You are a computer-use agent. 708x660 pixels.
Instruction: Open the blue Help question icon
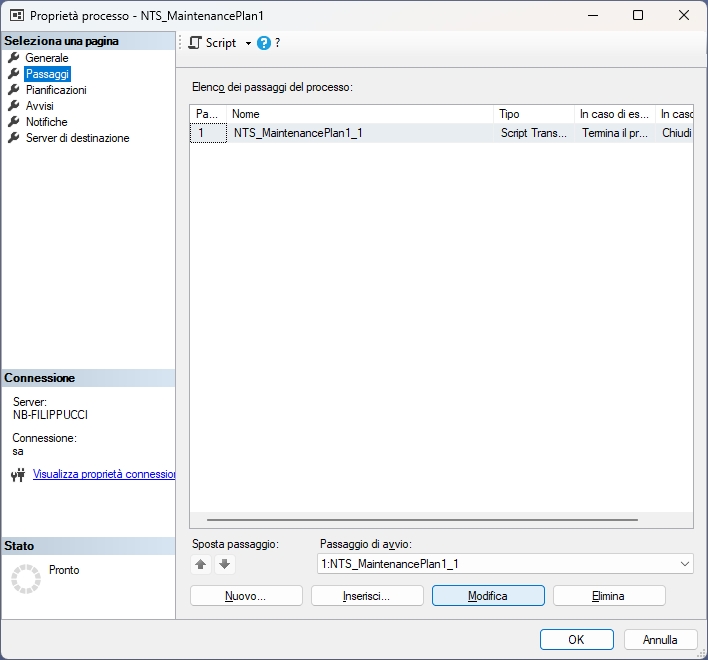coord(264,43)
